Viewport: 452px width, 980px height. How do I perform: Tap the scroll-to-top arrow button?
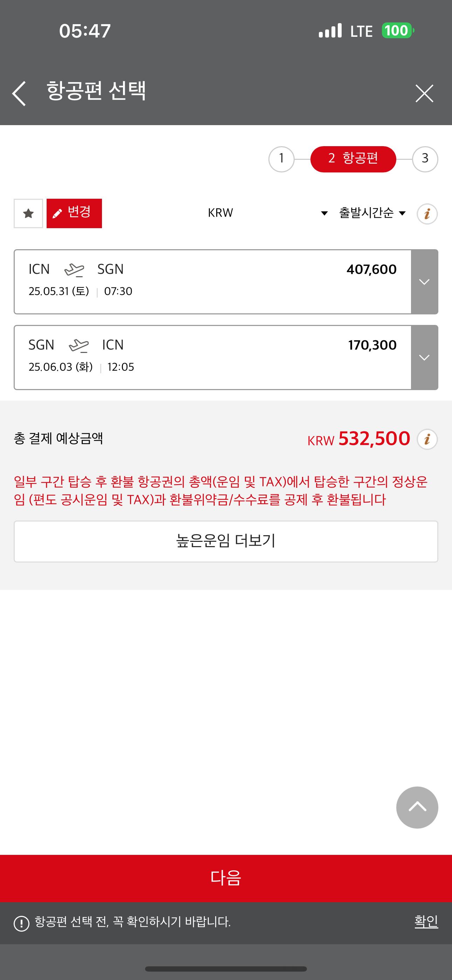tap(417, 807)
